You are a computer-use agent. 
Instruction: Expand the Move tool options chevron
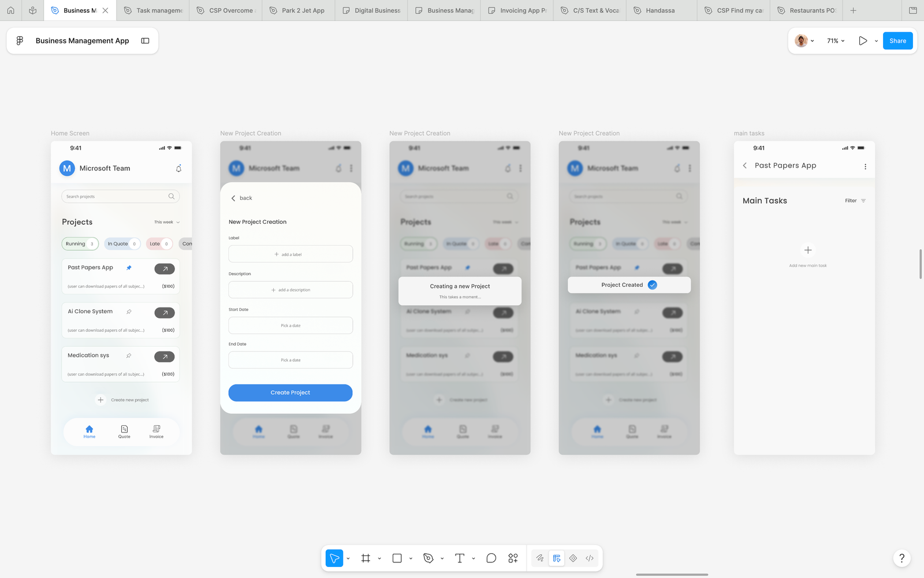[x=348, y=559]
